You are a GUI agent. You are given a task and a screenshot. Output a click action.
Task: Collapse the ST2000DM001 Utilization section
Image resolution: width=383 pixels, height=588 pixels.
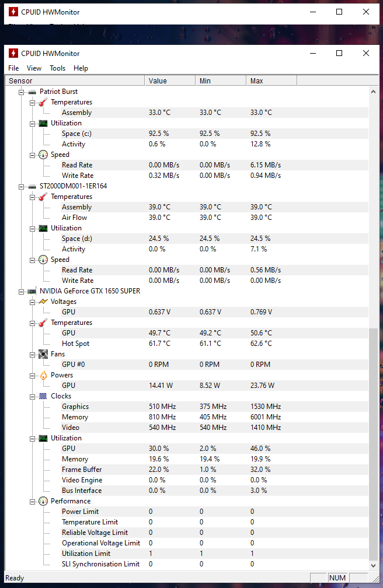tap(33, 228)
